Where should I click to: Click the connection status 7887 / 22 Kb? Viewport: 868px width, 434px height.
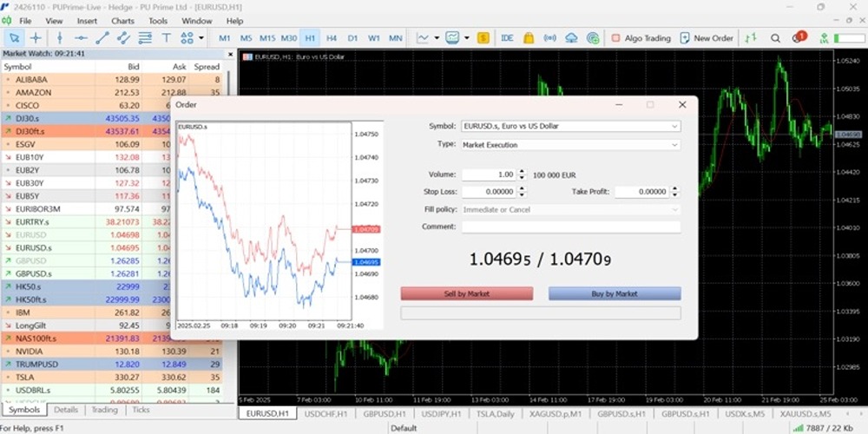(x=823, y=428)
